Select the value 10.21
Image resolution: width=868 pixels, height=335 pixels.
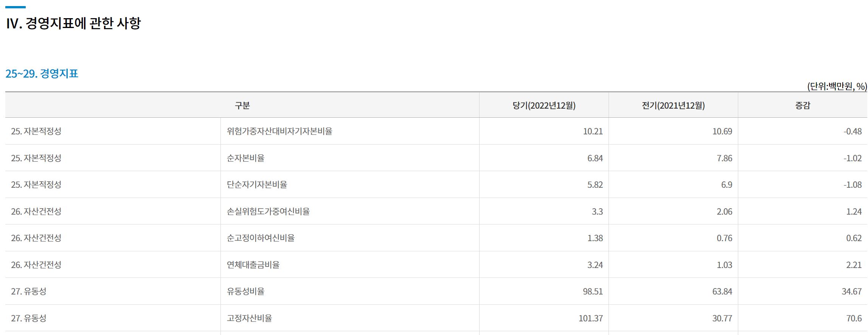pyautogui.click(x=593, y=131)
